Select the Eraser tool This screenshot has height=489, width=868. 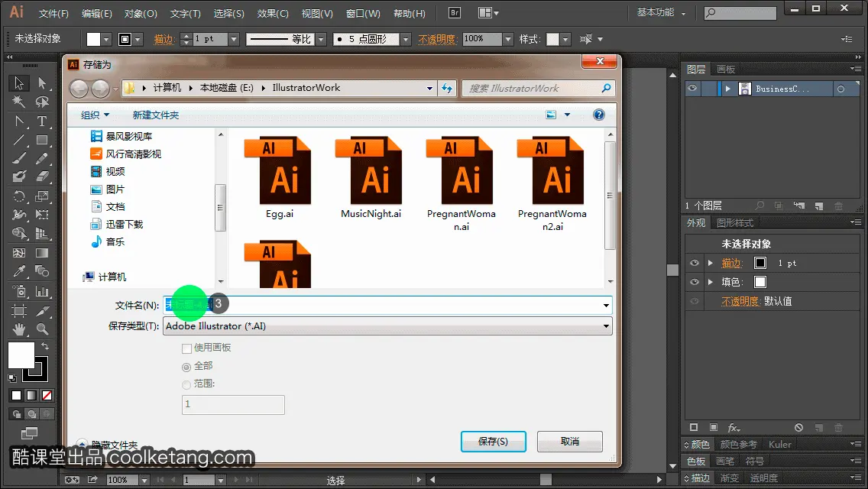click(42, 176)
